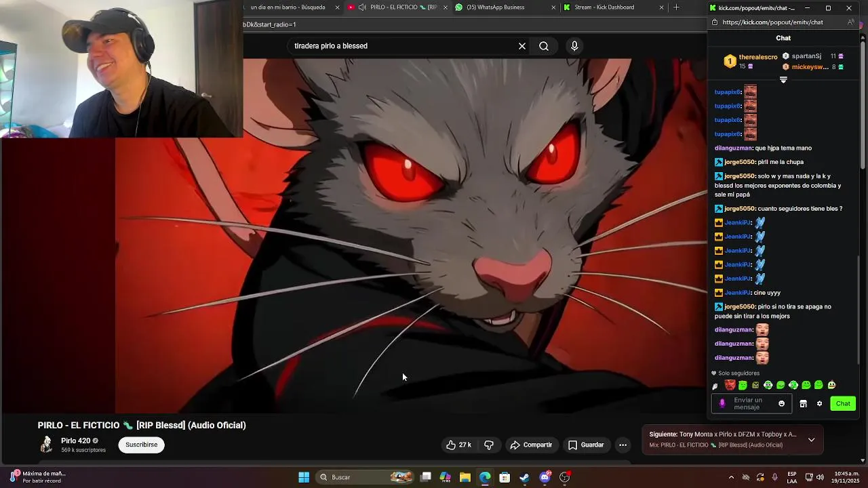
Task: Expand the Siguiente mix queue chevron
Action: pos(811,439)
